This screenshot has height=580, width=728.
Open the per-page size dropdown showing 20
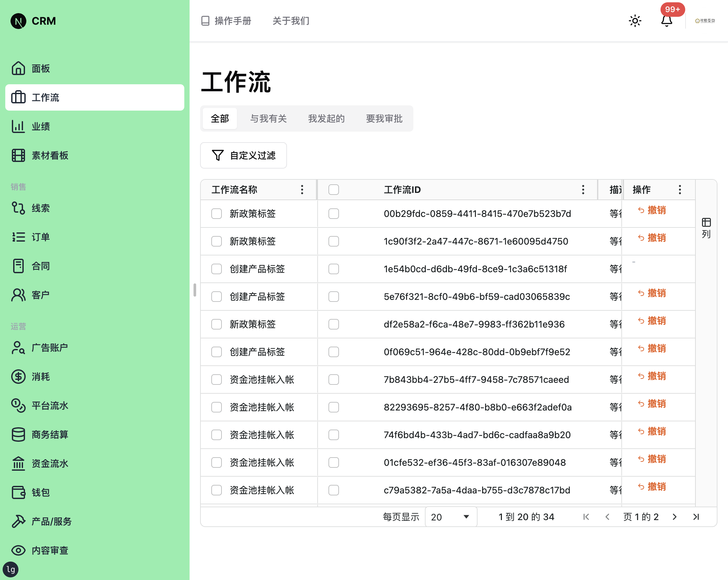(451, 516)
